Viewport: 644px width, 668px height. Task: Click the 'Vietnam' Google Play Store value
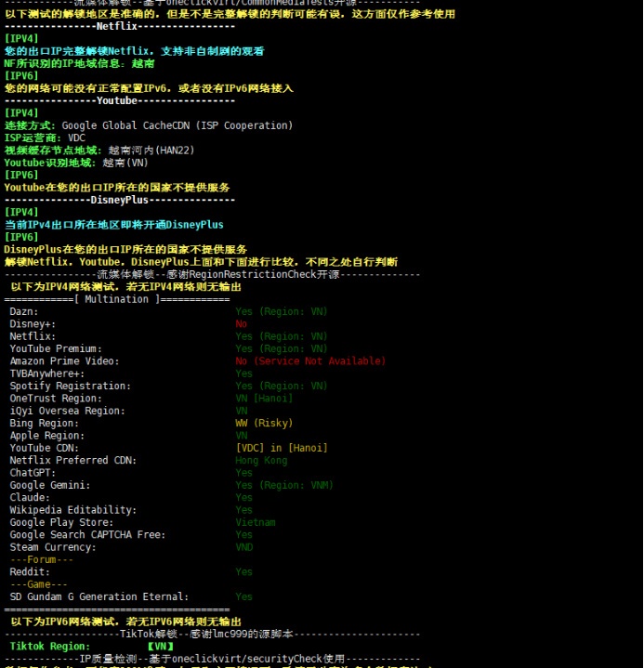pyautogui.click(x=256, y=522)
